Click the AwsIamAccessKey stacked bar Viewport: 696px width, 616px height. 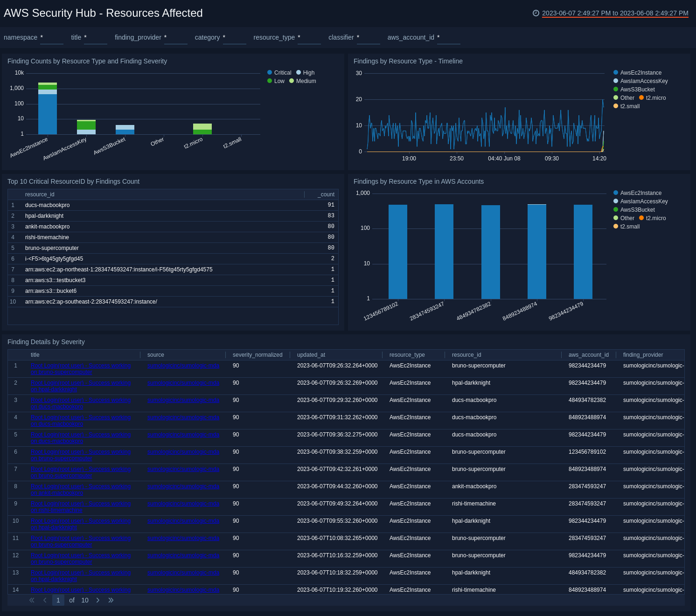[x=86, y=127]
